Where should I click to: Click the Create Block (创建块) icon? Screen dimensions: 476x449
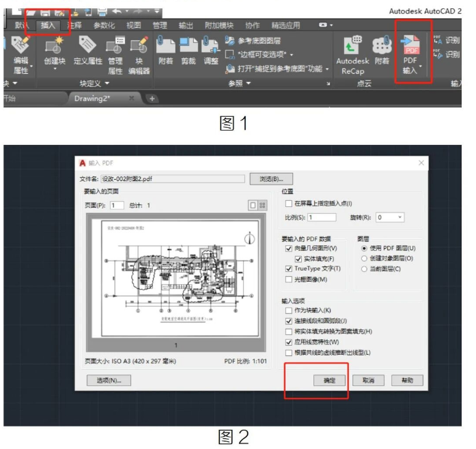(x=55, y=45)
